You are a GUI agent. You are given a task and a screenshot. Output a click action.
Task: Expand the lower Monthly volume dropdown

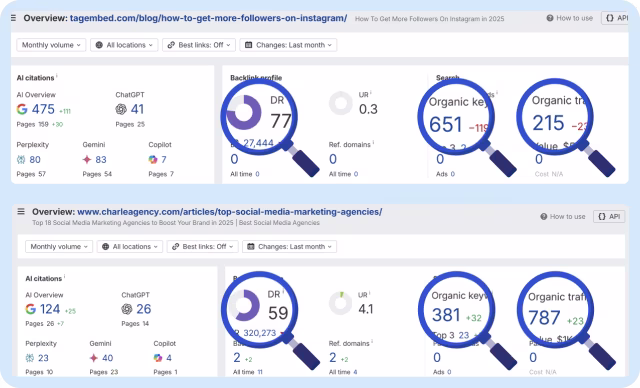(59, 246)
